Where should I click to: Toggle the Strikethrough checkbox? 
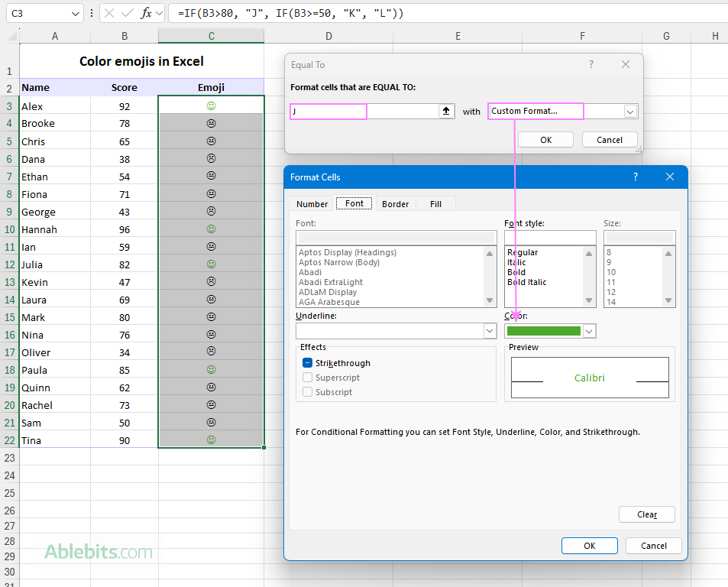tap(308, 363)
